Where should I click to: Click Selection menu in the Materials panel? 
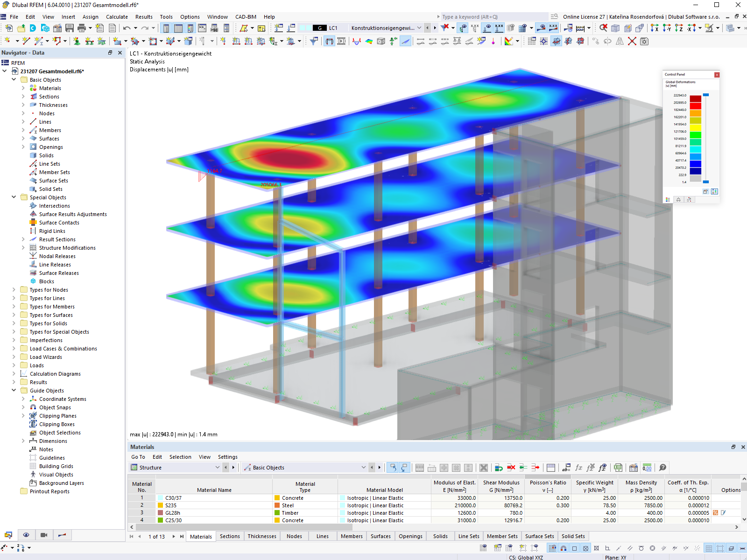tap(180, 457)
